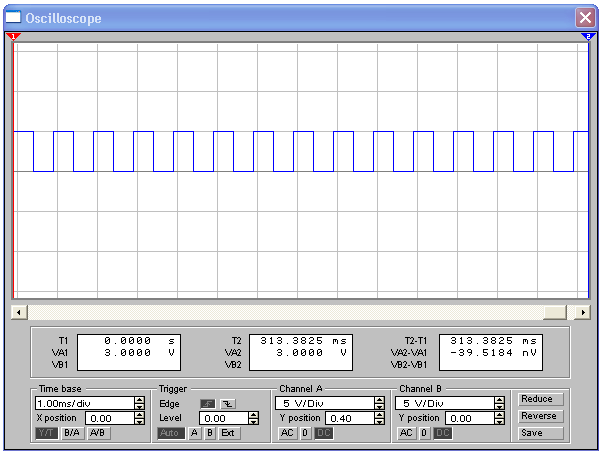Select 0 ground coupling for Channel A

click(x=305, y=433)
